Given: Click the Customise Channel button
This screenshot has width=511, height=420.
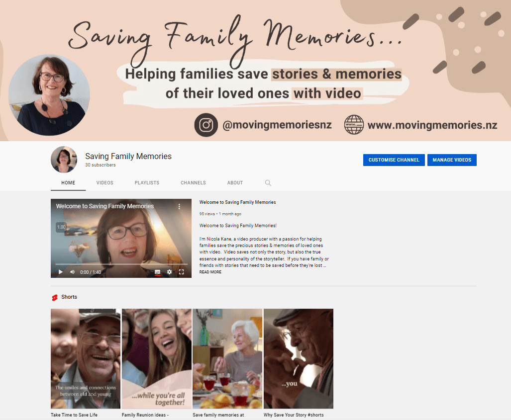Looking at the screenshot, I should 394,160.
